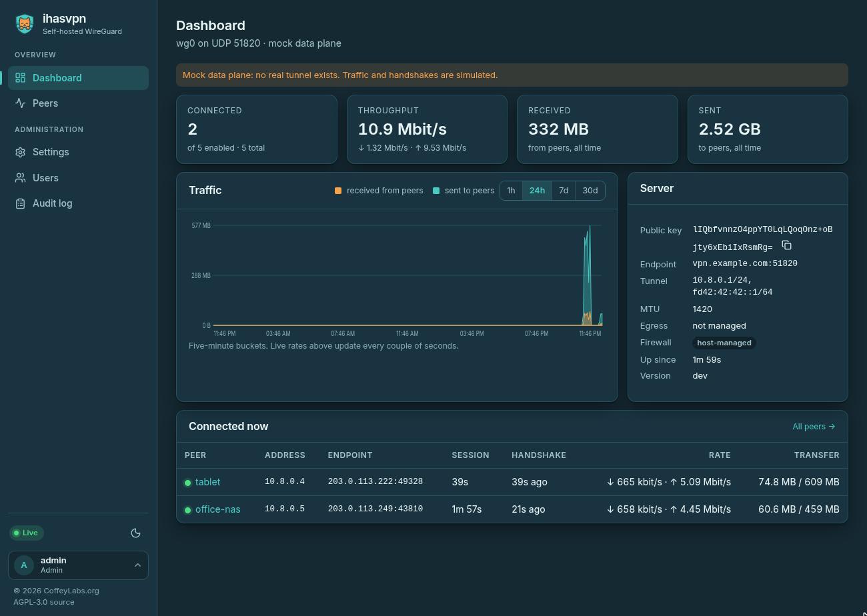Open the Dashboard page
Viewport: 867px width, 616px height.
pyautogui.click(x=78, y=78)
